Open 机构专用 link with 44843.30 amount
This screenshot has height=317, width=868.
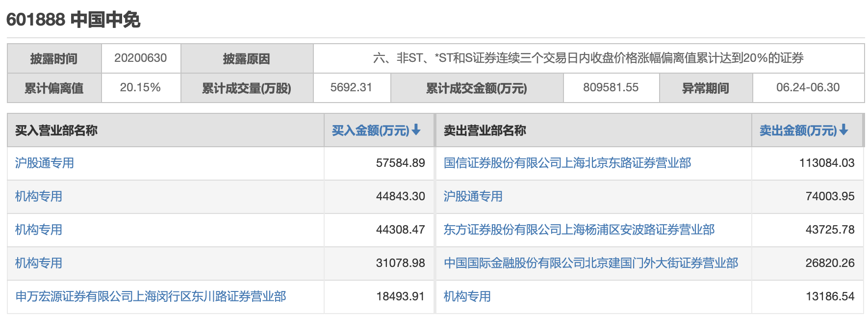click(39, 196)
